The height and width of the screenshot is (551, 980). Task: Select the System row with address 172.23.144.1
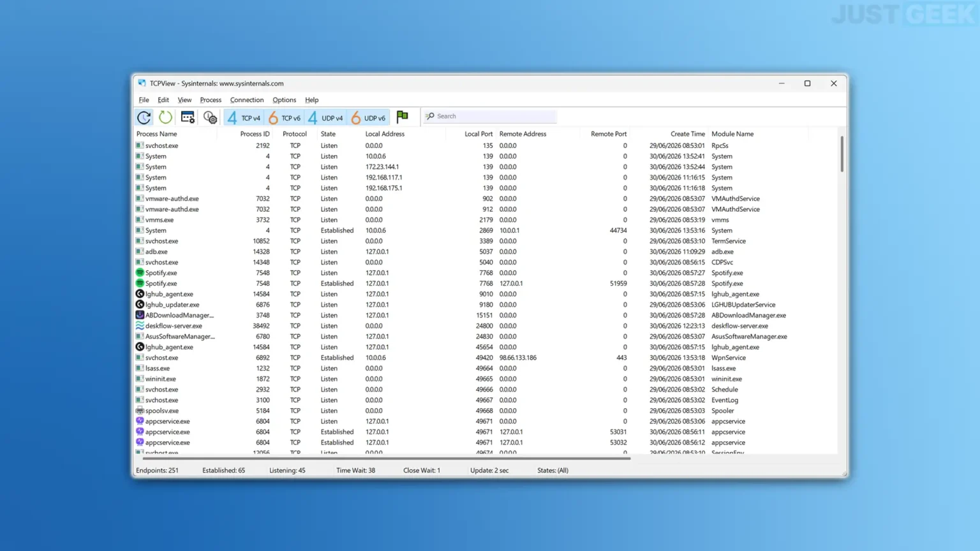pos(485,166)
